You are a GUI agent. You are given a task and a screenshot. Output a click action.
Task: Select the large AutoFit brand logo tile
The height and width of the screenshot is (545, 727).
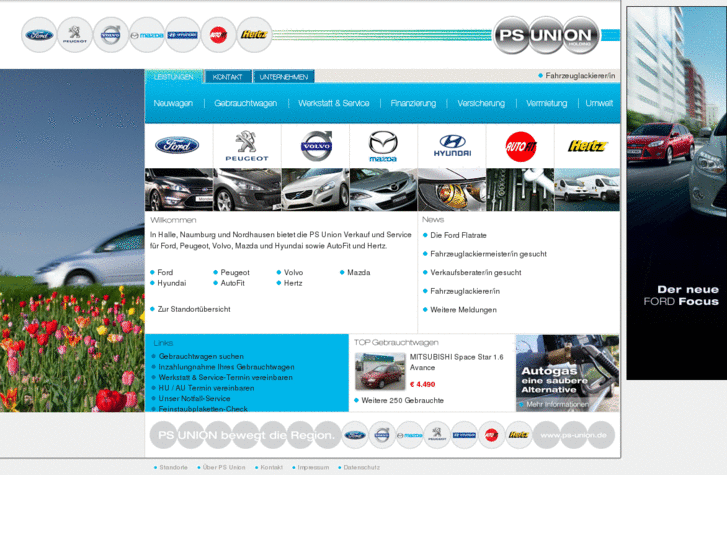pos(520,146)
